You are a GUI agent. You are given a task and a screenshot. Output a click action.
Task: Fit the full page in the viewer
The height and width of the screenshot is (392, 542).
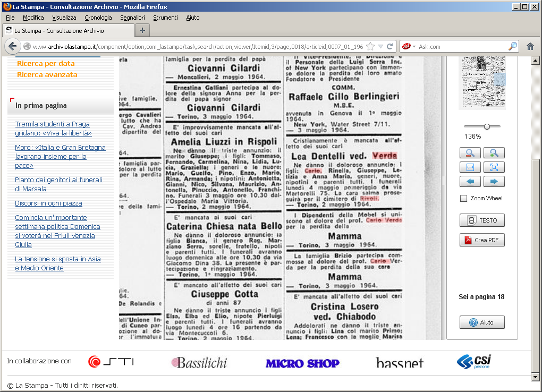coord(494,167)
